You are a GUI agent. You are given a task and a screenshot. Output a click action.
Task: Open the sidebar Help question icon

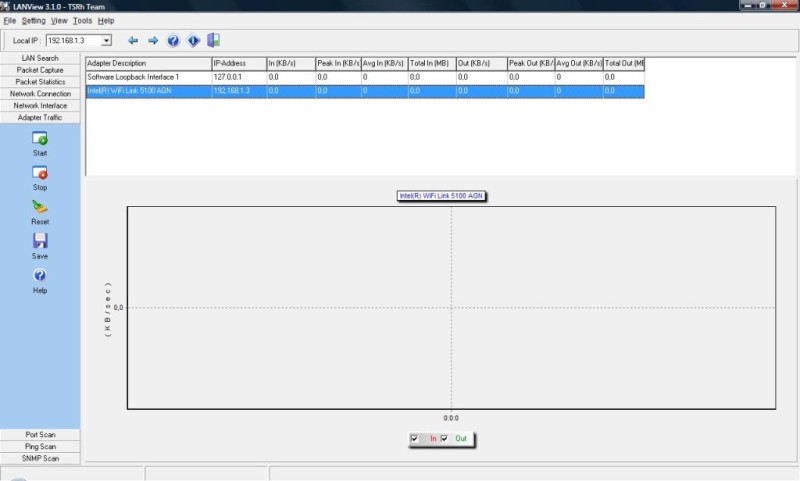pos(40,275)
